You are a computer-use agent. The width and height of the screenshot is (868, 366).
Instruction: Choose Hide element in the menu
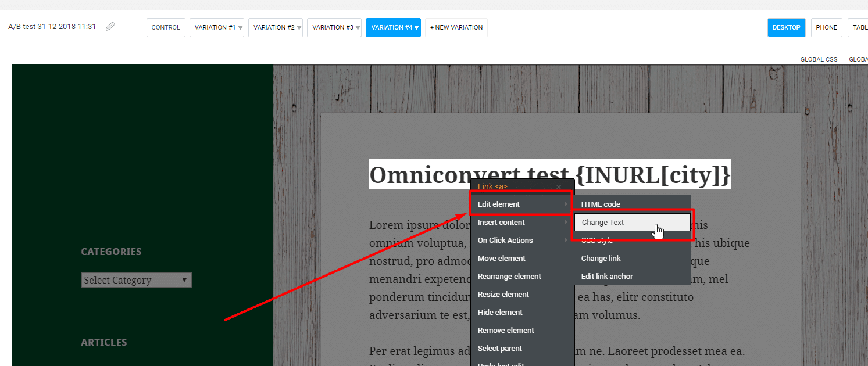click(x=522, y=313)
